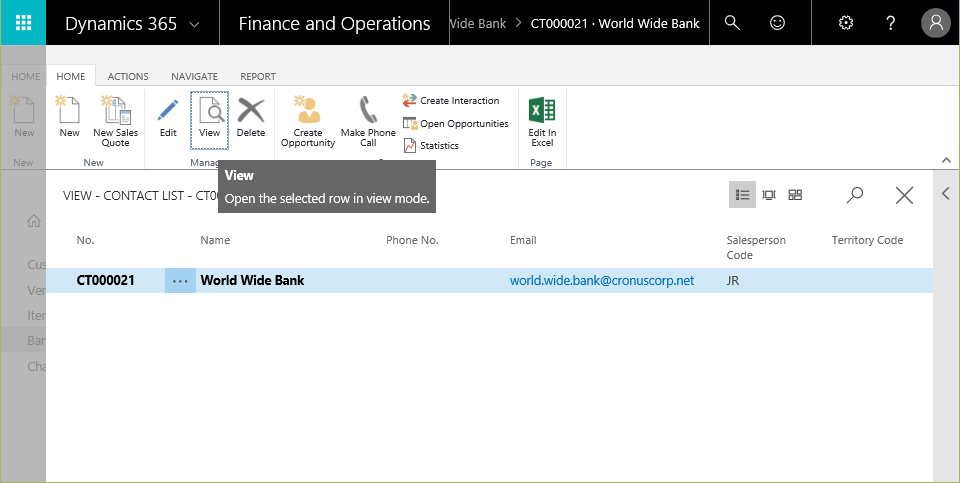The image size is (960, 483).
Task: Click the Email column header
Action: [x=523, y=241]
